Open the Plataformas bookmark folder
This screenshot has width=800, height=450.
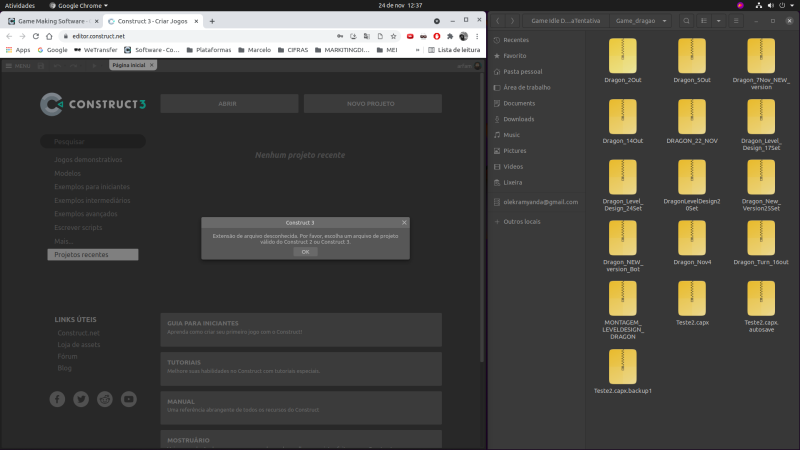coord(209,50)
